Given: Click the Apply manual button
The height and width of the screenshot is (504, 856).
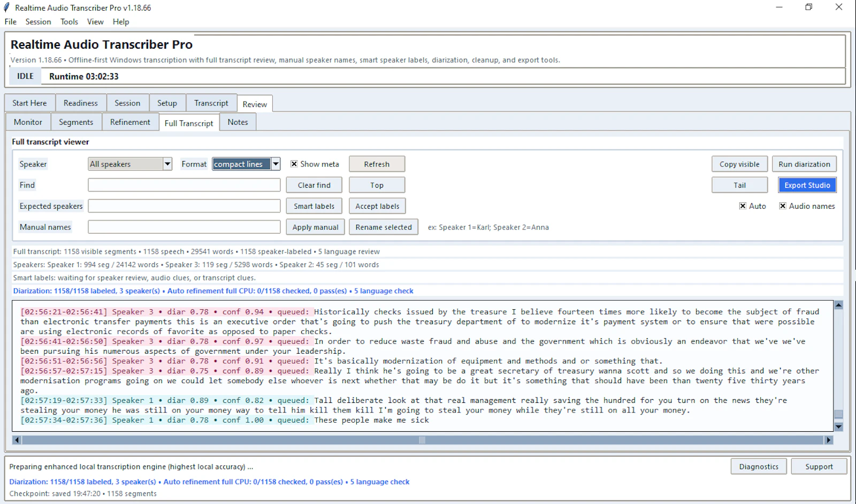Looking at the screenshot, I should tap(315, 227).
